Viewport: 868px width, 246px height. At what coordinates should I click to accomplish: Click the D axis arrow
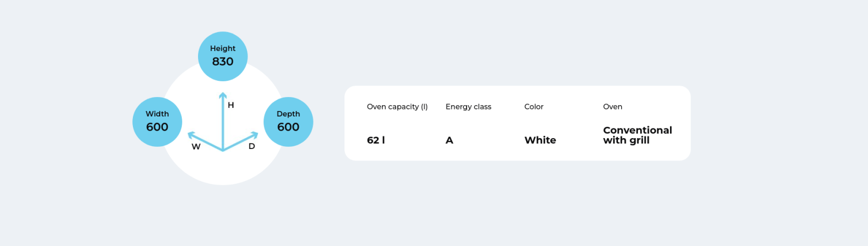pyautogui.click(x=241, y=141)
